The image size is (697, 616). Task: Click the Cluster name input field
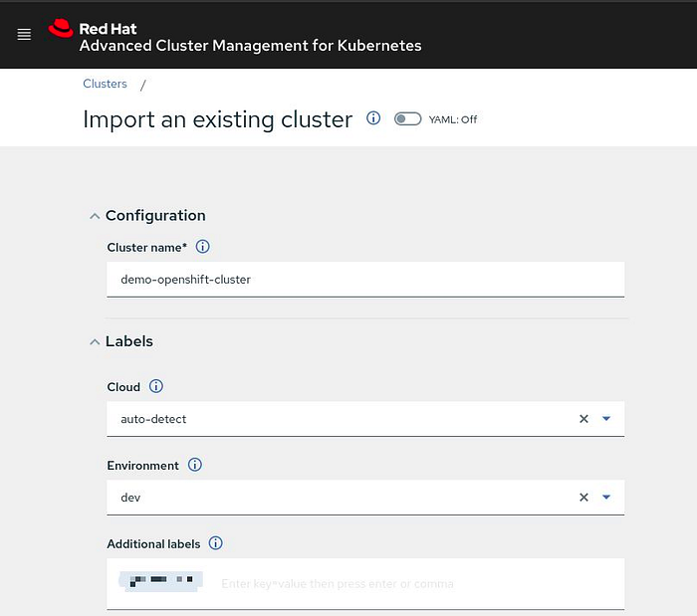coord(365,280)
